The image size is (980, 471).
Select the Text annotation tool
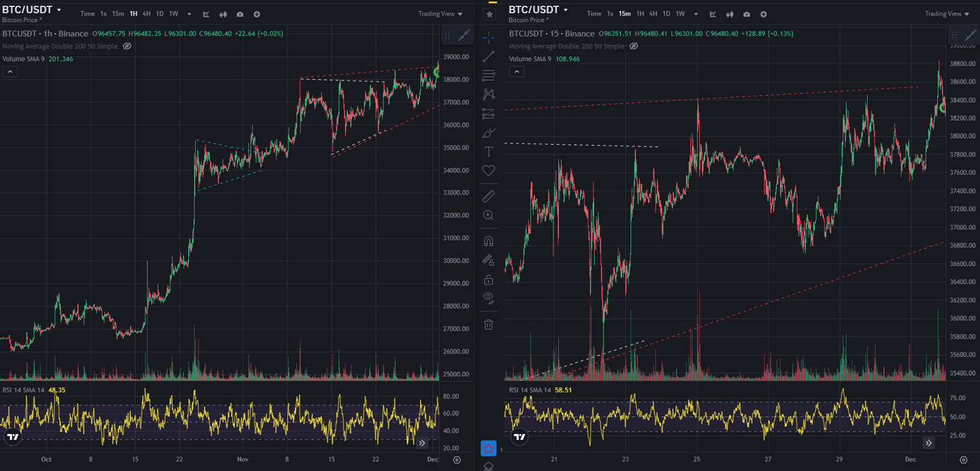pyautogui.click(x=488, y=151)
